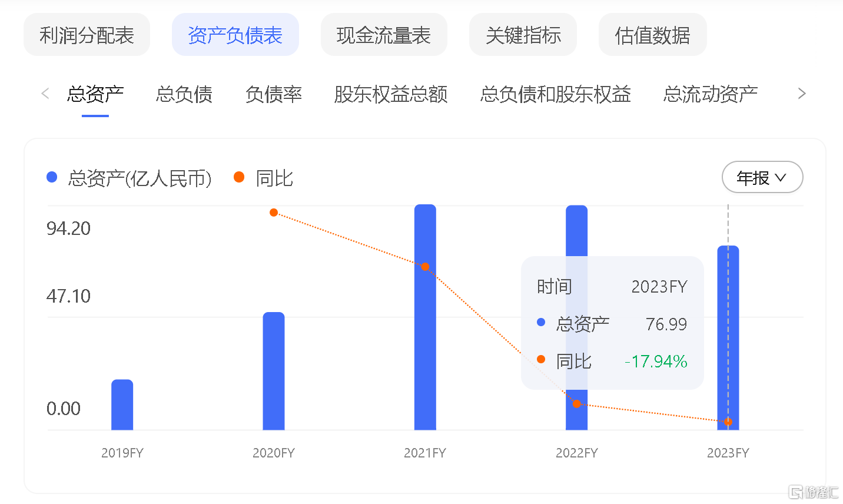The width and height of the screenshot is (843, 504).
Task: Switch to the 利润分配表 tab
Action: [x=87, y=35]
